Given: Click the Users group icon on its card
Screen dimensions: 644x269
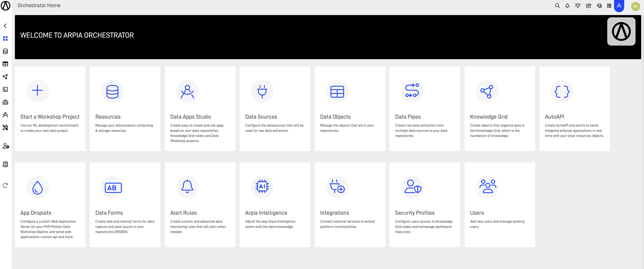Looking at the screenshot, I should click(488, 186).
